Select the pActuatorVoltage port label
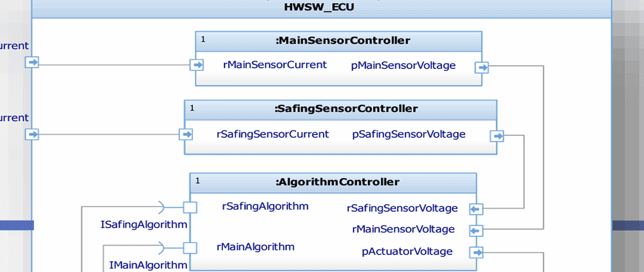Screen dimensions: 644x272 pyautogui.click(x=407, y=251)
